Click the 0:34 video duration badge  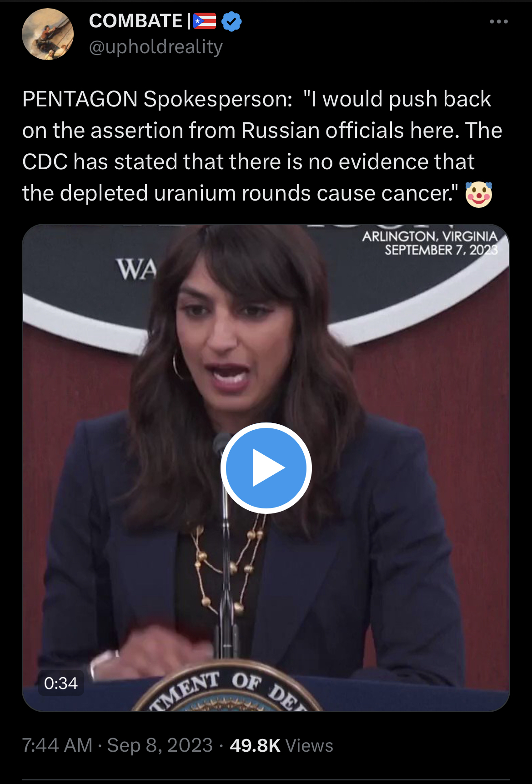[61, 683]
